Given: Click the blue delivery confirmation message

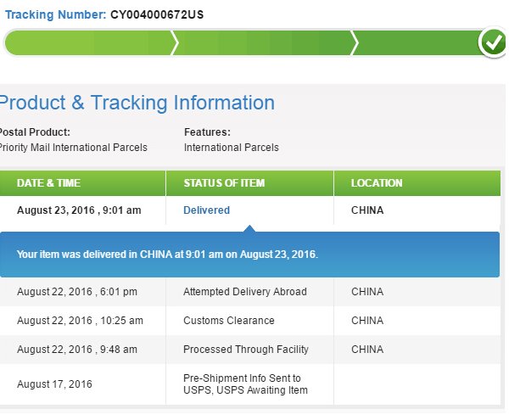Looking at the screenshot, I should click(167, 254).
